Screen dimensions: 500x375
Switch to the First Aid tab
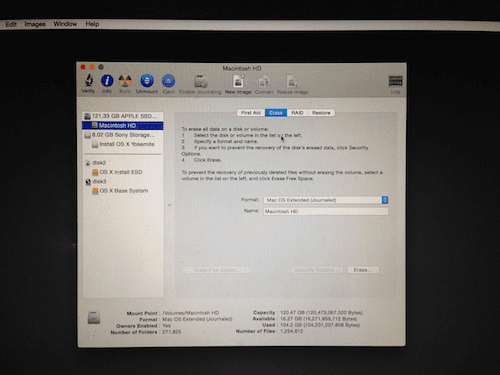[x=251, y=113]
